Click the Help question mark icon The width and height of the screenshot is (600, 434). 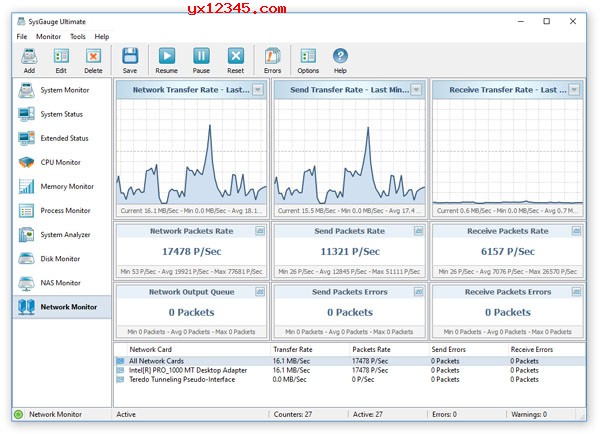click(x=340, y=56)
